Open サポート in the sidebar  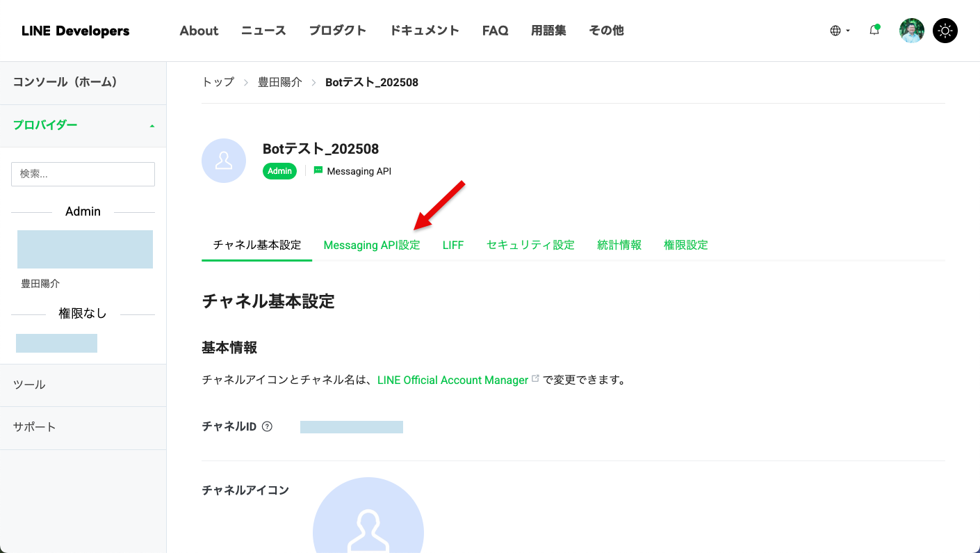83,427
